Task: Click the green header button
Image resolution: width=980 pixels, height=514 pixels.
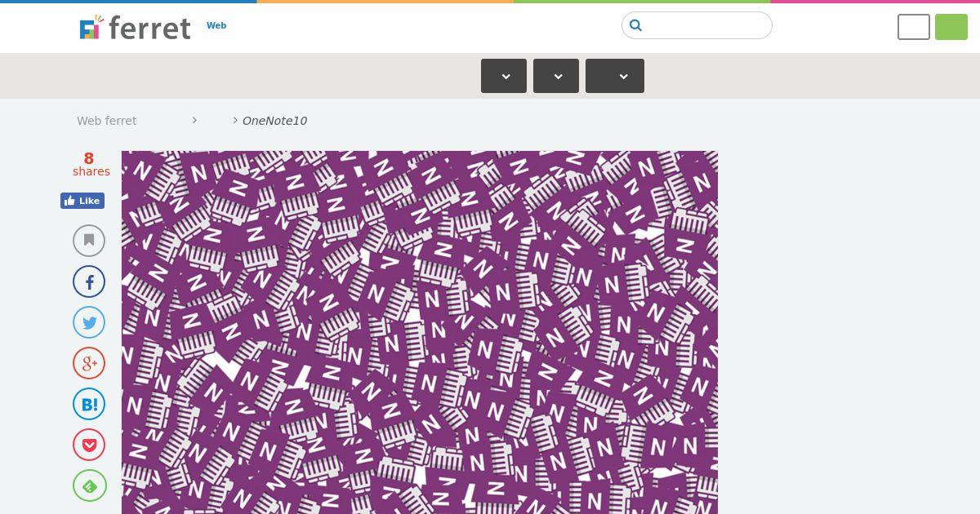Action: (951, 27)
